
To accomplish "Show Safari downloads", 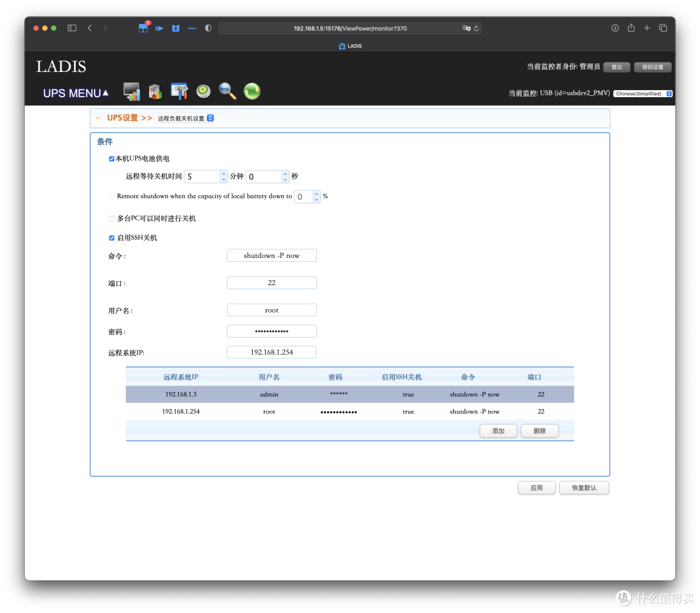I will 615,28.
